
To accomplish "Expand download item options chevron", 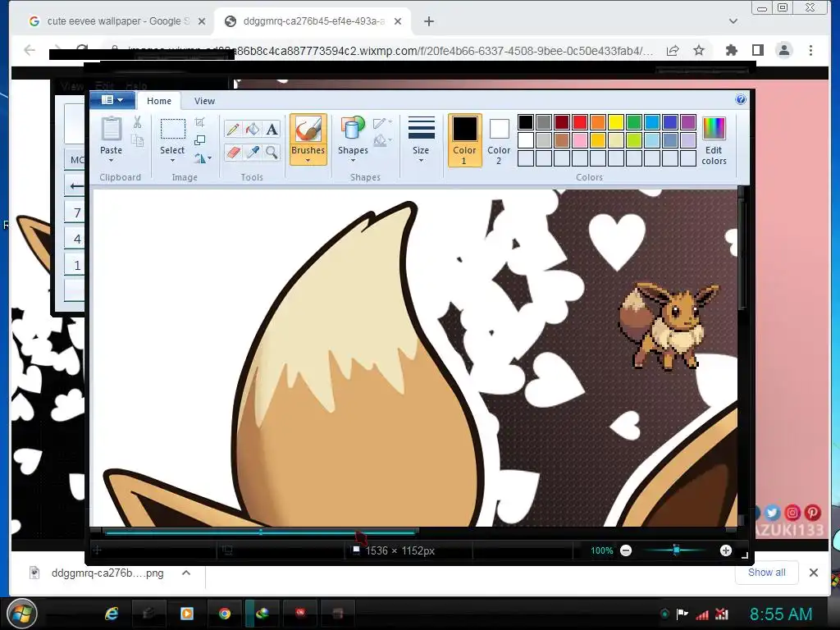I will (x=186, y=573).
